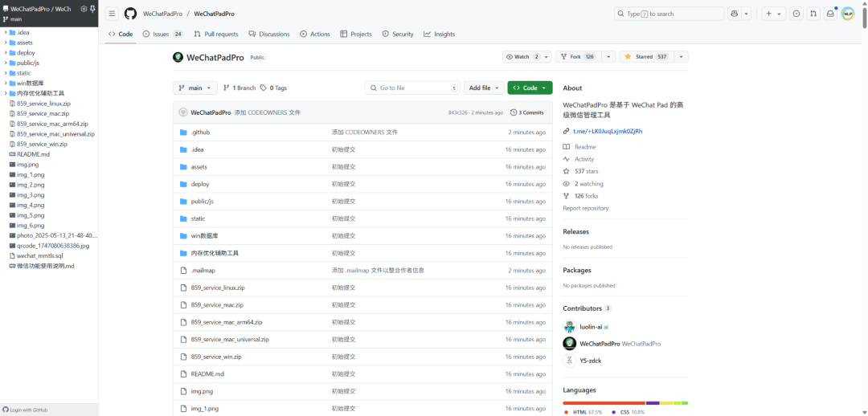Click the commit author avatar icon
The image size is (868, 416).
coord(183,112)
